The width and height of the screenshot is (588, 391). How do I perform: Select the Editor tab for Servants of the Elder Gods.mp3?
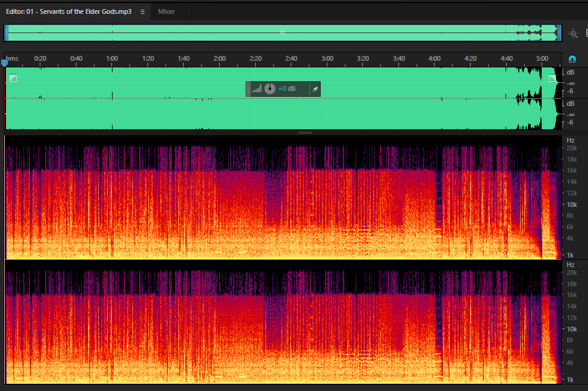coord(69,11)
